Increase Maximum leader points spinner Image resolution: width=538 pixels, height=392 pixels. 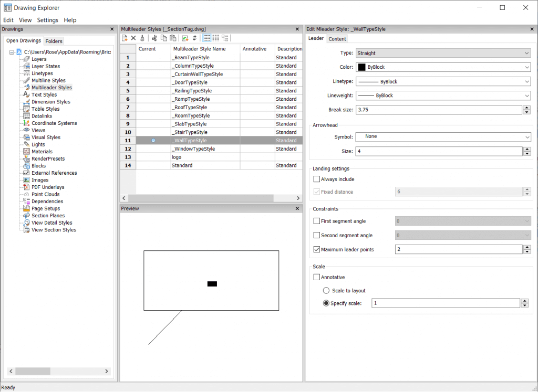(x=527, y=247)
